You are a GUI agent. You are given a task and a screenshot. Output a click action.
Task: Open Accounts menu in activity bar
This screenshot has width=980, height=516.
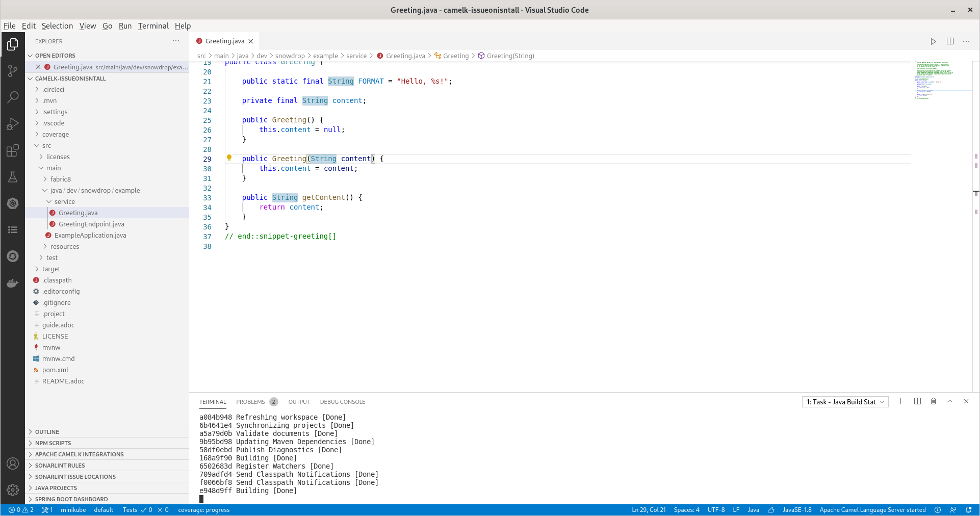(x=13, y=463)
